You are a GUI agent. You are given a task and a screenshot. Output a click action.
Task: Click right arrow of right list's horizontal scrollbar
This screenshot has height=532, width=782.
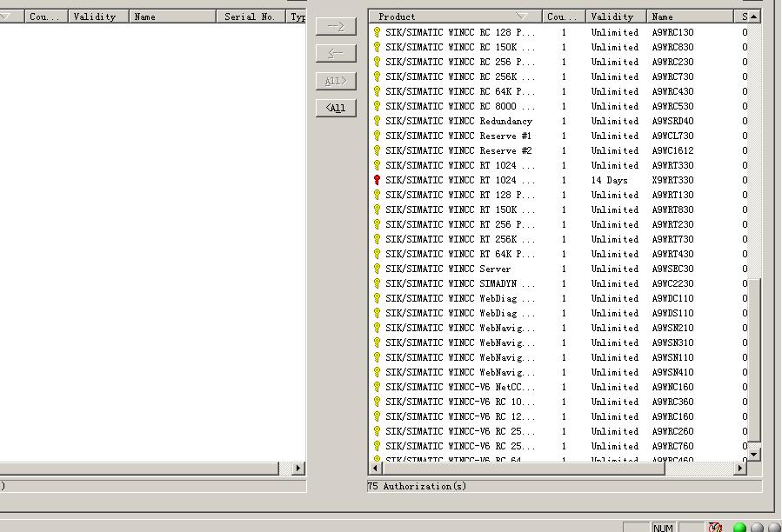coord(740,469)
